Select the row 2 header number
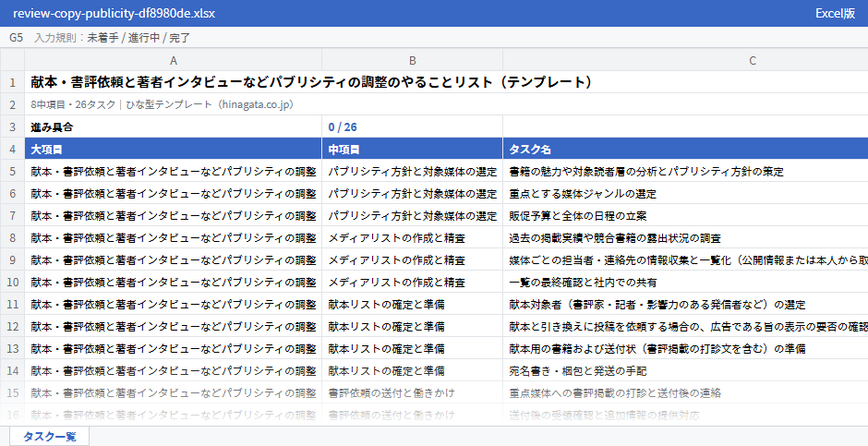This screenshot has height=446, width=868. (12, 104)
